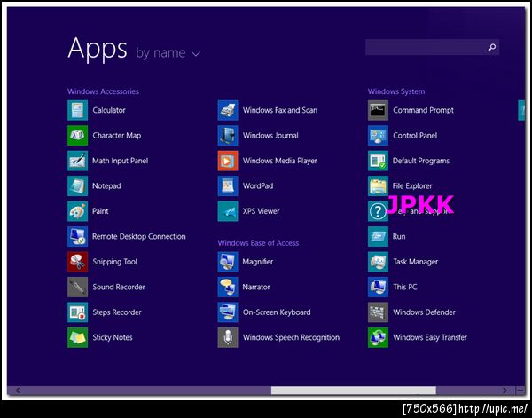Launch Windows Media Player icon
The width and height of the screenshot is (532, 418).
[x=228, y=161]
